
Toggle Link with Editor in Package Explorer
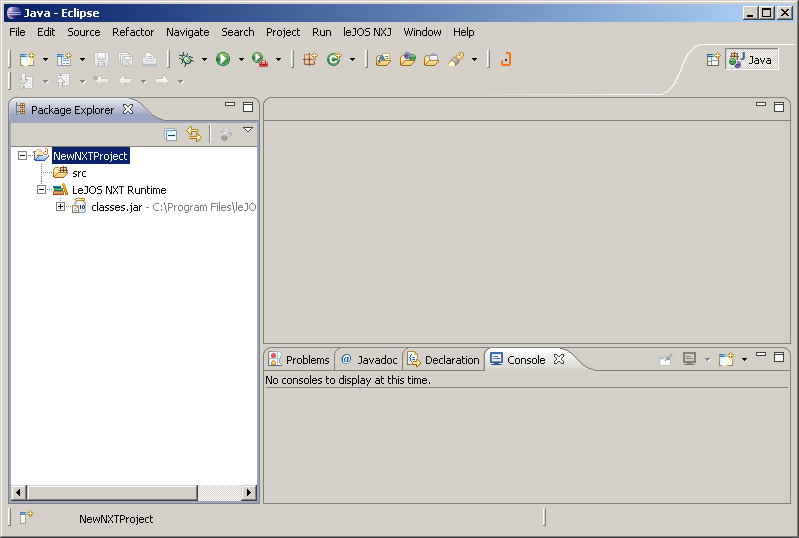194,134
